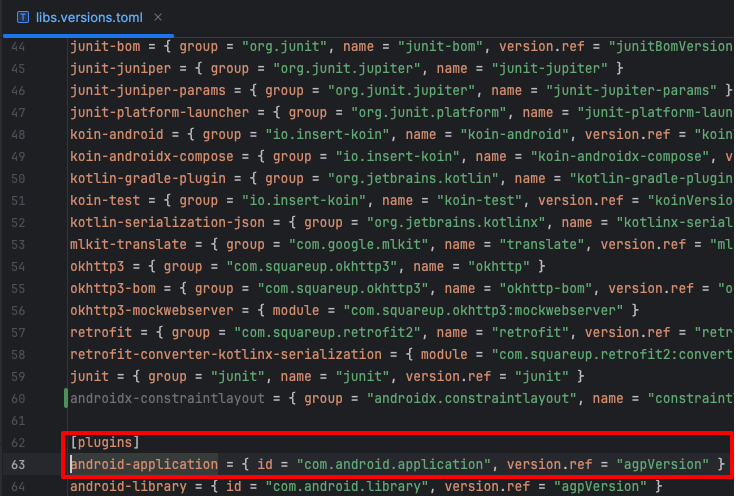738x496 pixels.
Task: Click junit-platform-launcher key
Action: coord(160,113)
